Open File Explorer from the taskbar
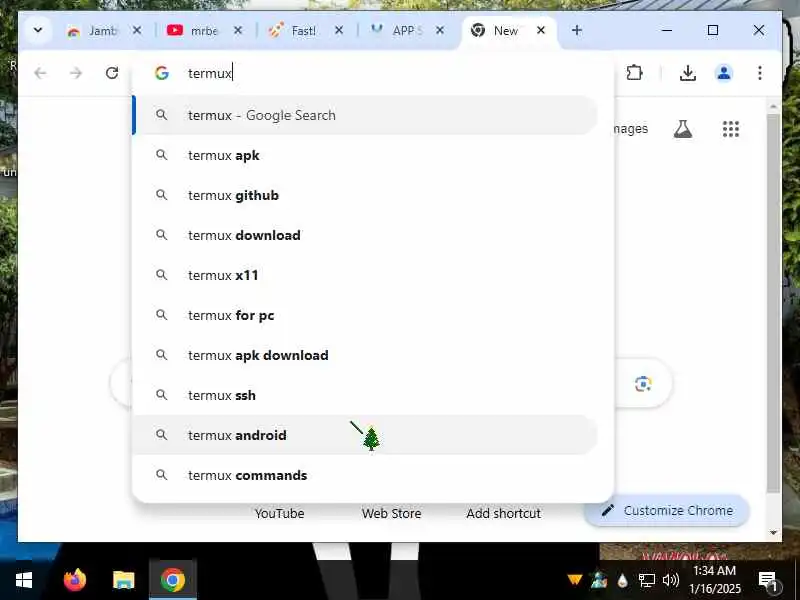 click(123, 580)
